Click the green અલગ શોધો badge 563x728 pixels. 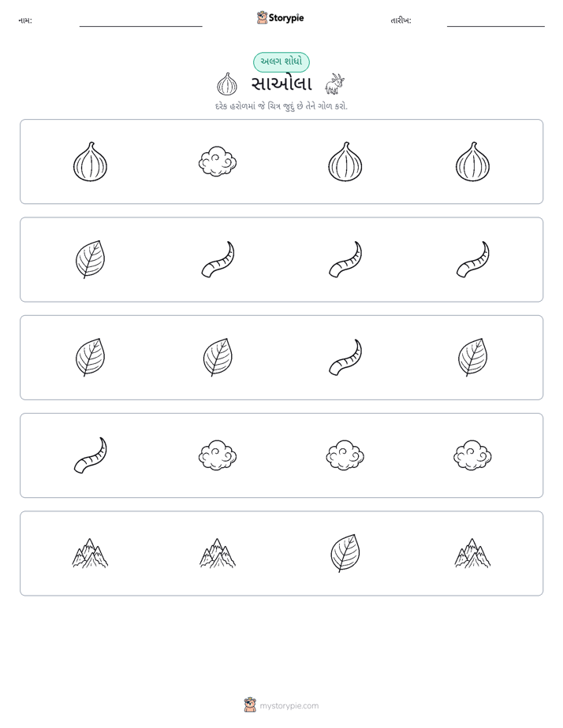[x=281, y=61]
